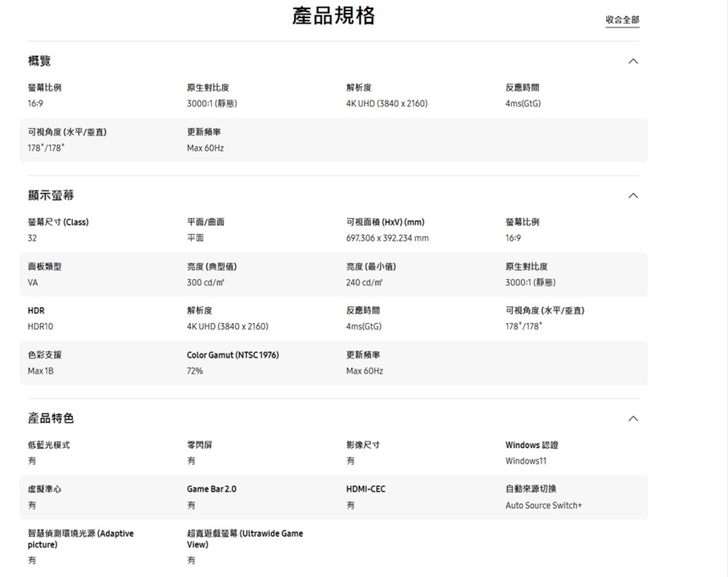Screen dimensions: 728x577
Task: Click the 概覽 section heading
Action: [x=39, y=62]
